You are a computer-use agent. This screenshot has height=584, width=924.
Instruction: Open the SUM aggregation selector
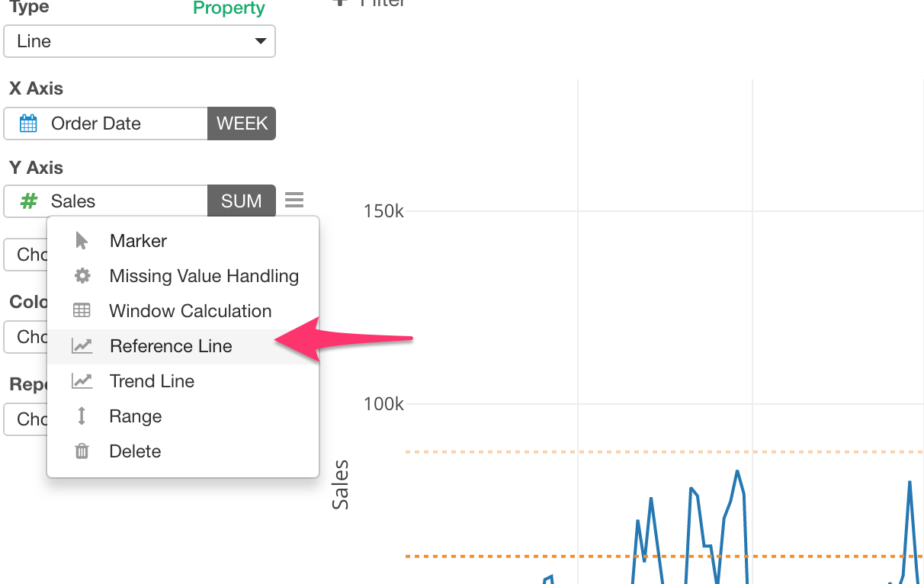click(x=242, y=201)
